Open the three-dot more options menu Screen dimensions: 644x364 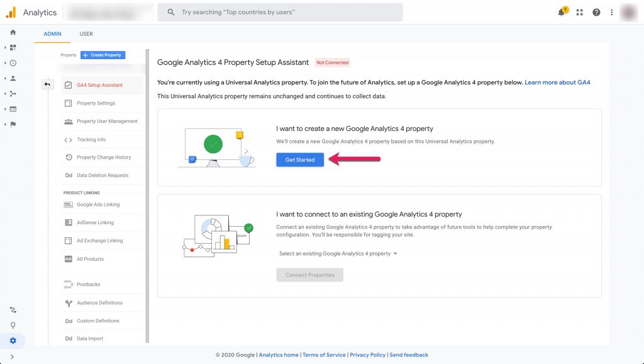pyautogui.click(x=611, y=13)
